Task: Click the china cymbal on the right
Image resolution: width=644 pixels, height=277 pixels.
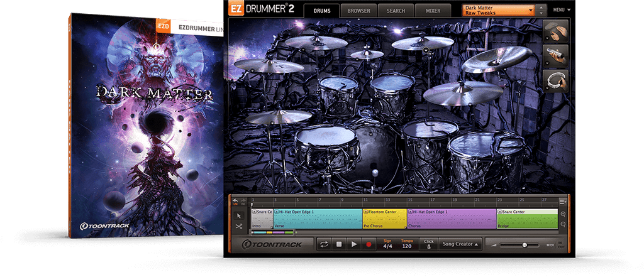Action: tap(497, 58)
